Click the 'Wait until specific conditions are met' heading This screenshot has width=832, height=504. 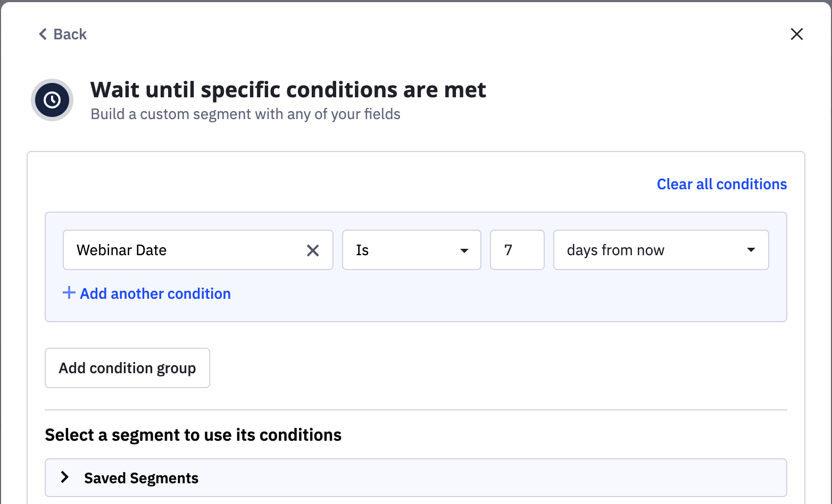[x=288, y=90]
